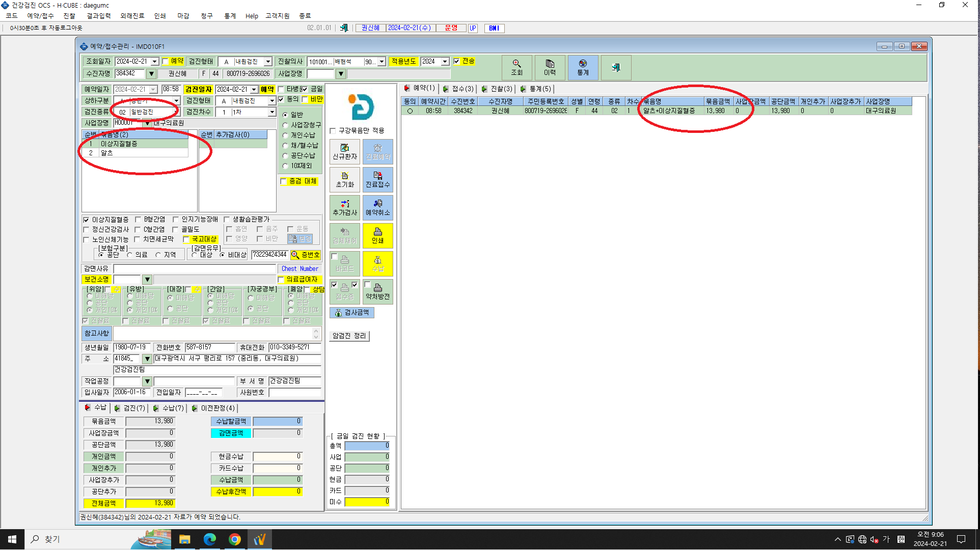Viewport: 980px width, 550px height.
Task: Select the 사업장청구 radio button
Action: pyautogui.click(x=285, y=125)
